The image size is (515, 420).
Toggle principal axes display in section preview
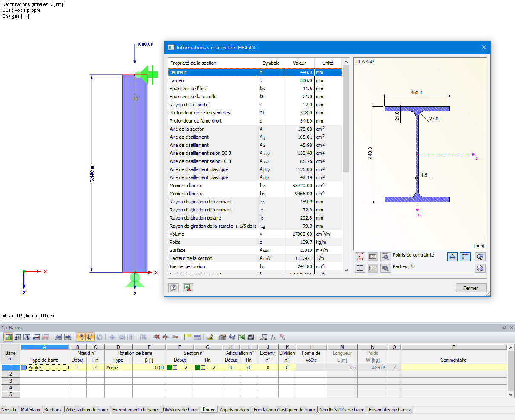pyautogui.click(x=465, y=257)
